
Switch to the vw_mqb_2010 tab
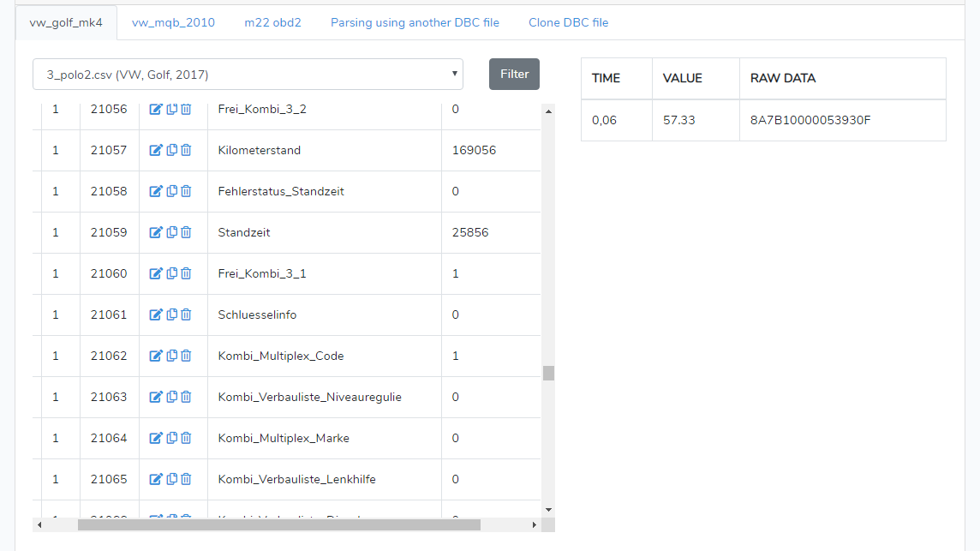173,22
